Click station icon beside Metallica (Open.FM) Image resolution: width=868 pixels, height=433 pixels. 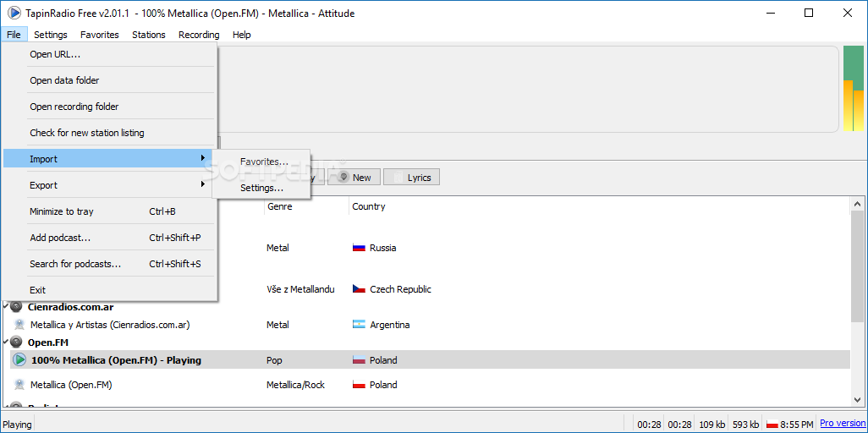click(x=19, y=384)
